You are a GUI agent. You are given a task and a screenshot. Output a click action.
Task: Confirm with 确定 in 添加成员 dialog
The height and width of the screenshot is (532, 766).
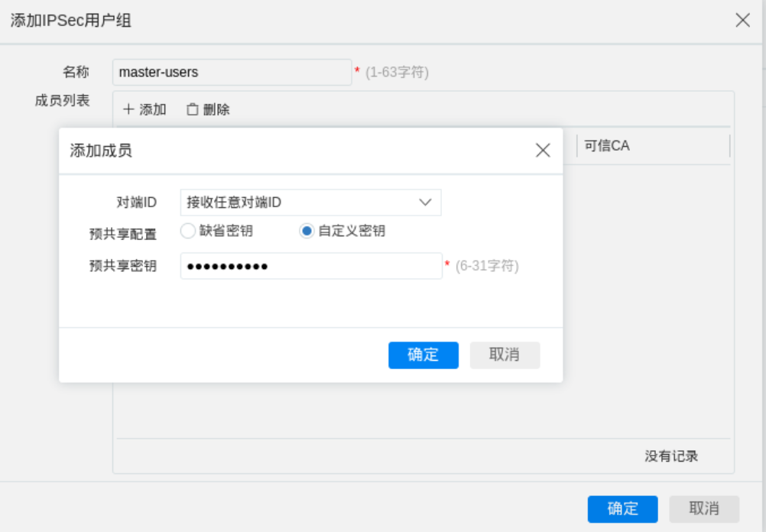[x=423, y=355]
